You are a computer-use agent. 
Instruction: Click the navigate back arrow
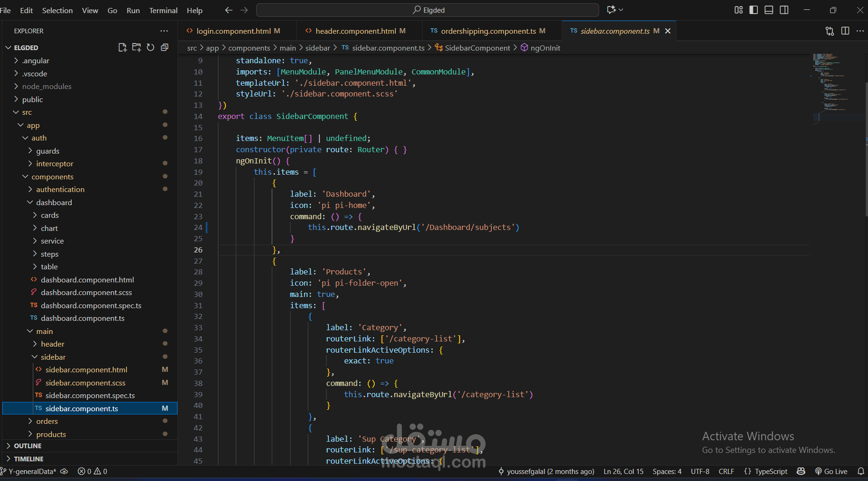(229, 10)
